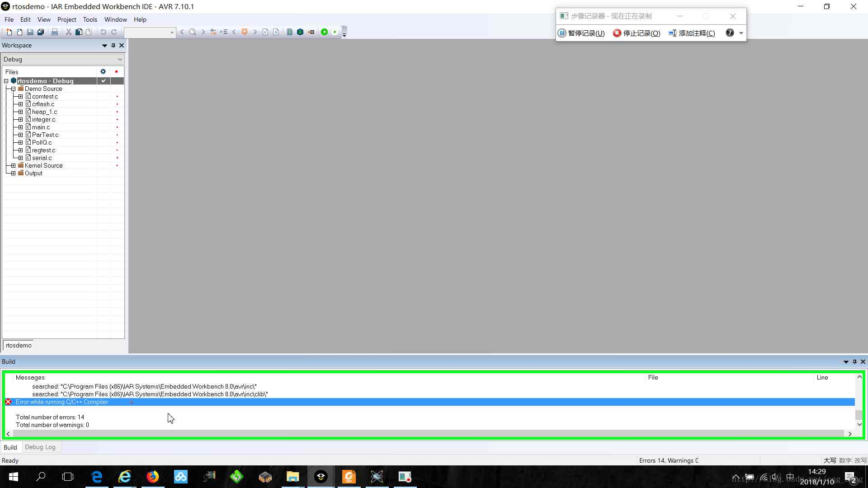Image resolution: width=868 pixels, height=488 pixels.
Task: Click the Debug without Downloading icon
Action: [335, 32]
